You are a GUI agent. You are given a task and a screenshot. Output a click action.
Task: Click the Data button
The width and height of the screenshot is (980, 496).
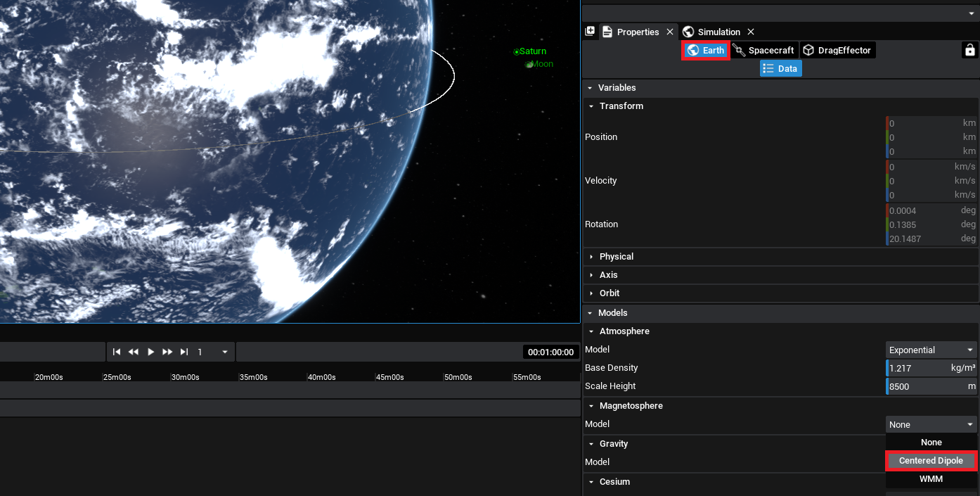point(780,69)
